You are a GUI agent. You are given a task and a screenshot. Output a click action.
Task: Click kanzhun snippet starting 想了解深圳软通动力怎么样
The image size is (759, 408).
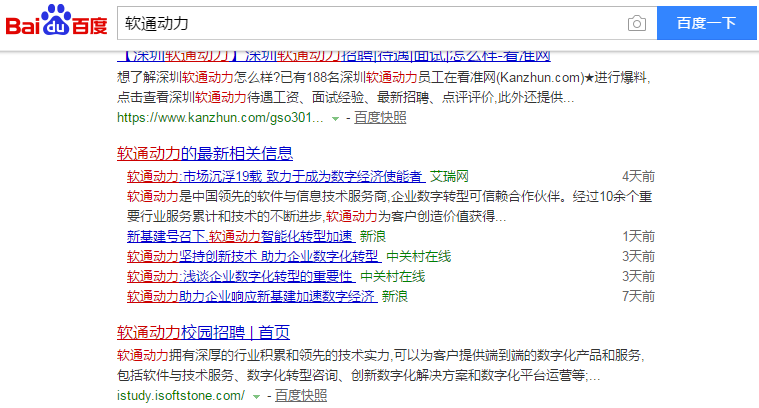(x=384, y=88)
